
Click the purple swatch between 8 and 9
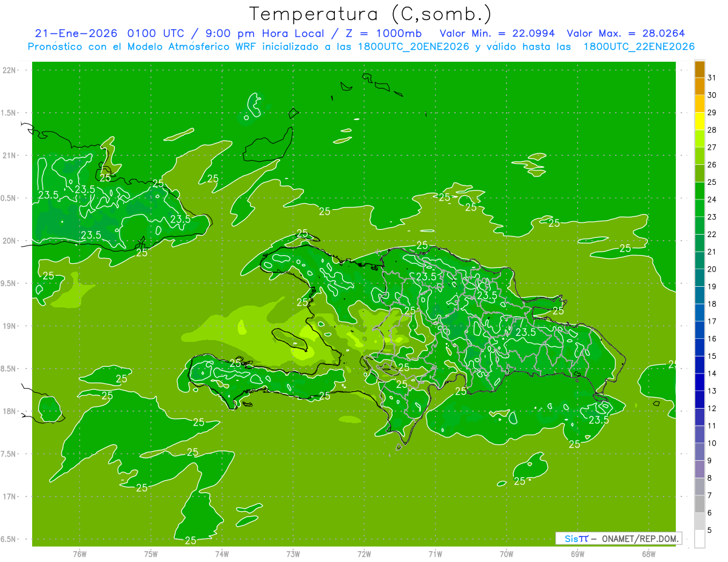[x=699, y=469]
